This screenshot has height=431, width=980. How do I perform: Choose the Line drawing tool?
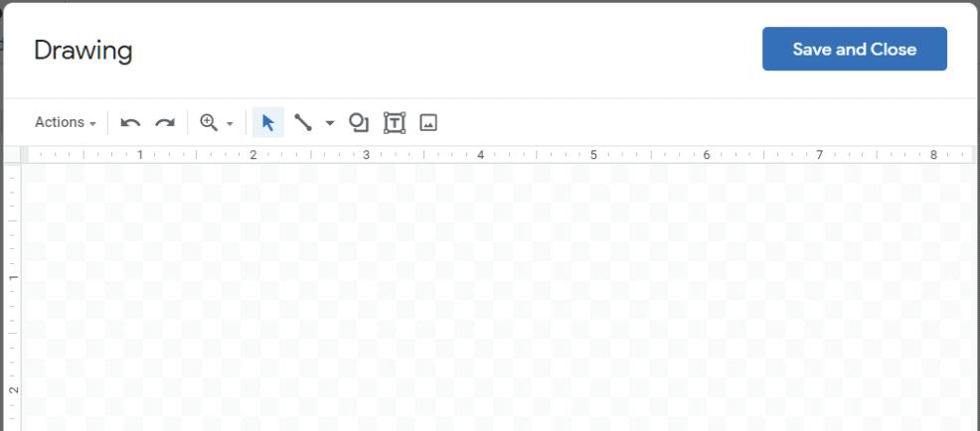(x=303, y=122)
